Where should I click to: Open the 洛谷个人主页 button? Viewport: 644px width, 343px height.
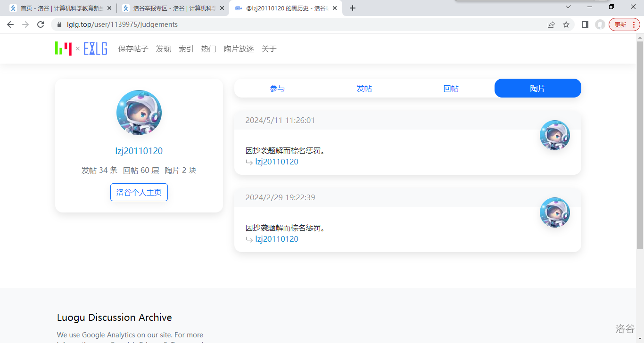coord(139,192)
